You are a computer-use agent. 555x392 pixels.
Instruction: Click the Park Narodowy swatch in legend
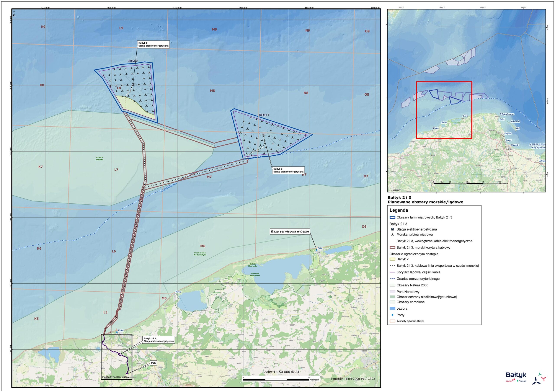tap(393, 292)
